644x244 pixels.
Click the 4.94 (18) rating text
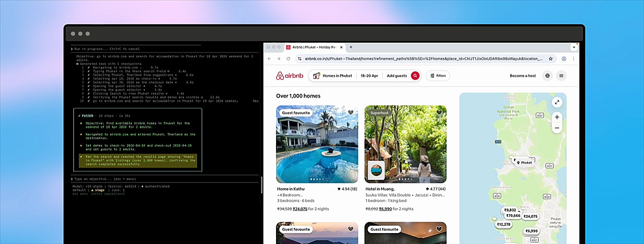347,189
